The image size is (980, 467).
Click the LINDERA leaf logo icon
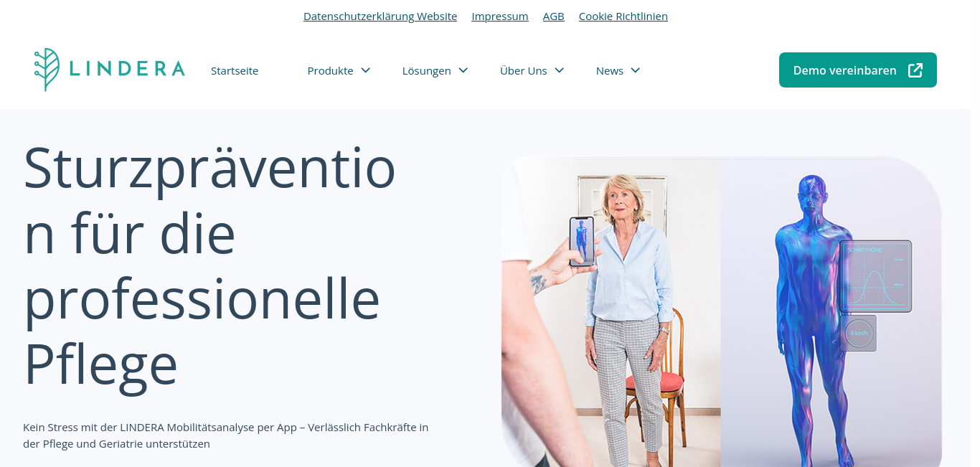click(47, 70)
